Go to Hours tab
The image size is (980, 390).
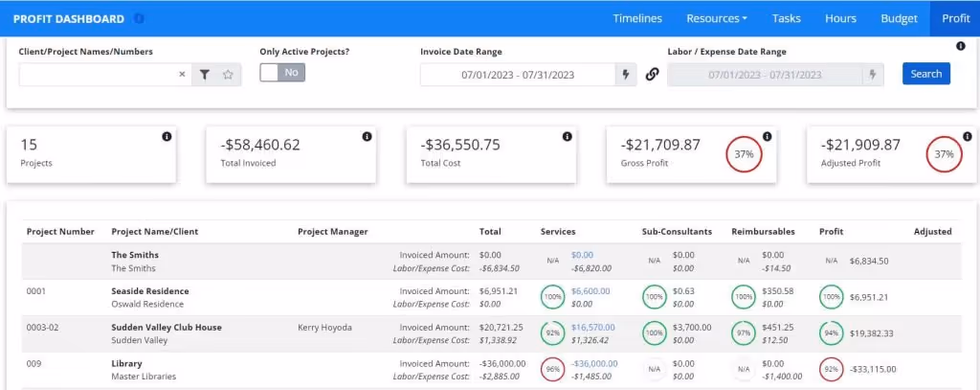click(840, 19)
